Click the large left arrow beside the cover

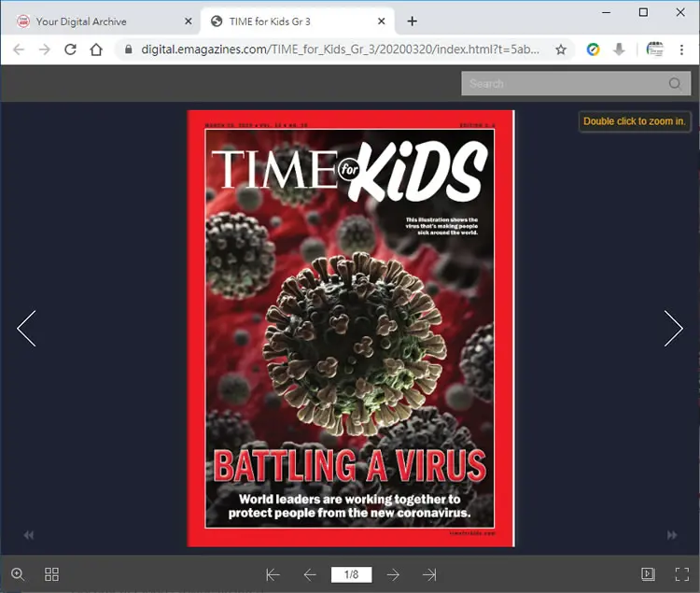[x=26, y=328]
